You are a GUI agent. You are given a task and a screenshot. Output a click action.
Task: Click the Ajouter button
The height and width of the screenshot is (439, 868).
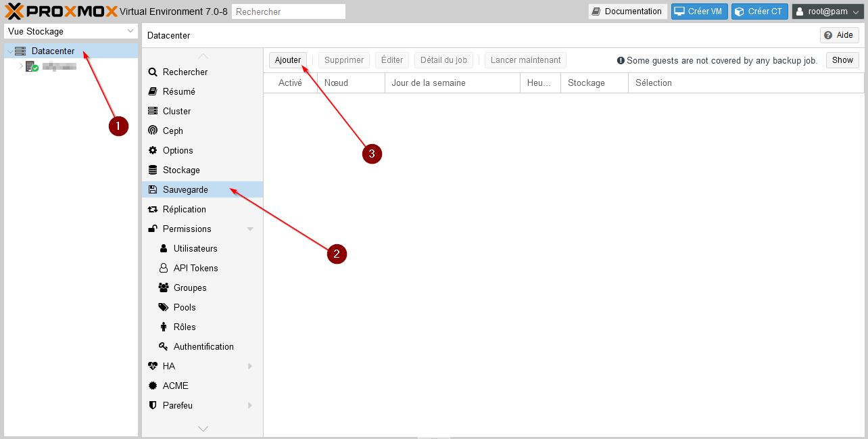[x=288, y=60]
